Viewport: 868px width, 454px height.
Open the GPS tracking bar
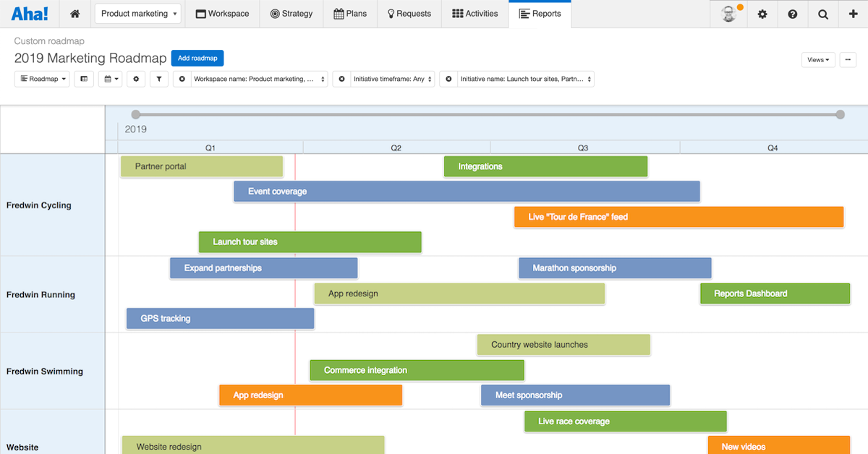[x=220, y=319]
